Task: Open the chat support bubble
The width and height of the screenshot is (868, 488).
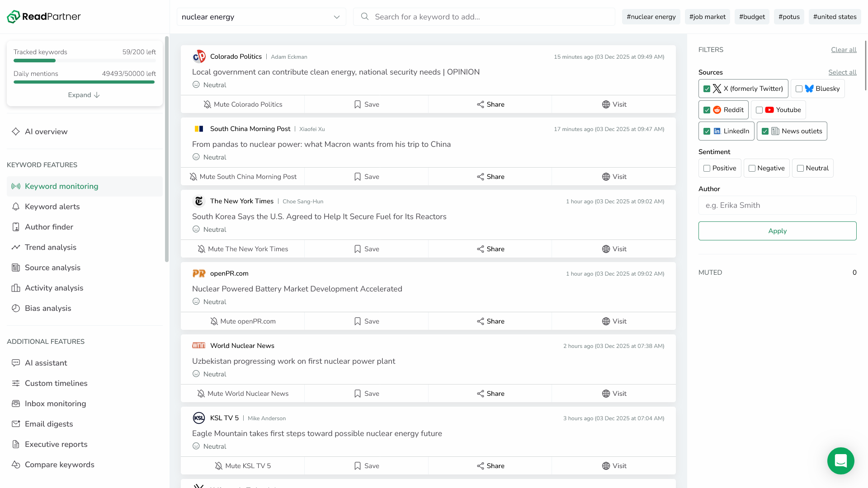Action: coord(840,461)
